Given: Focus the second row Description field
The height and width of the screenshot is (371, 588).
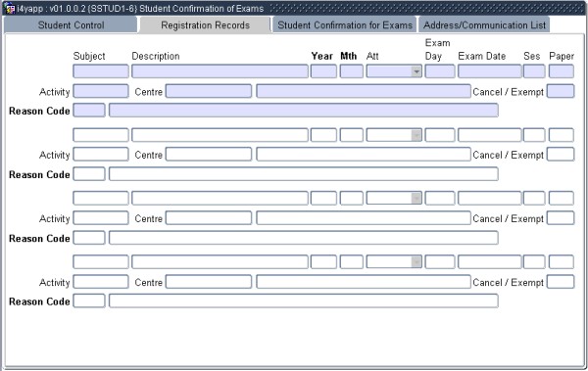Looking at the screenshot, I should (x=220, y=135).
